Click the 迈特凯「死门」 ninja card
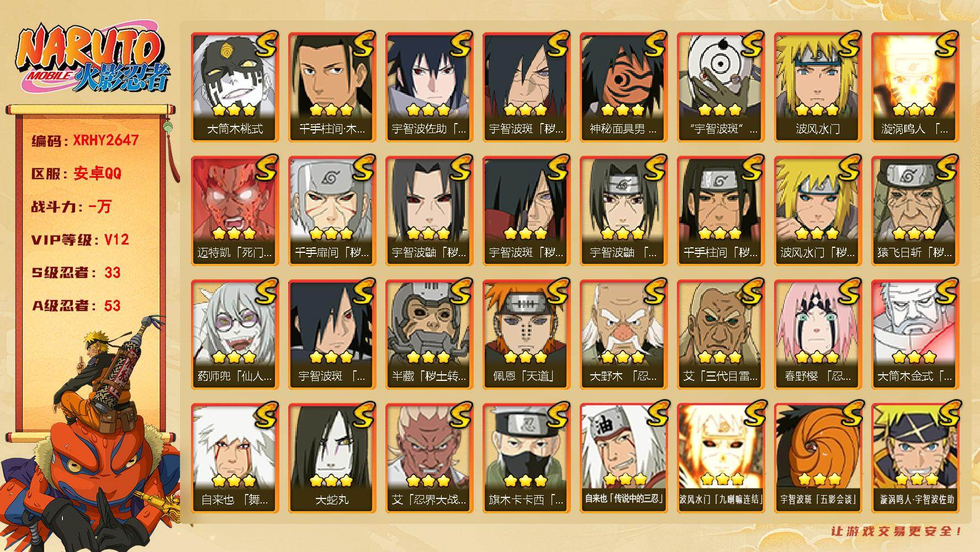The width and height of the screenshot is (980, 552). click(235, 211)
